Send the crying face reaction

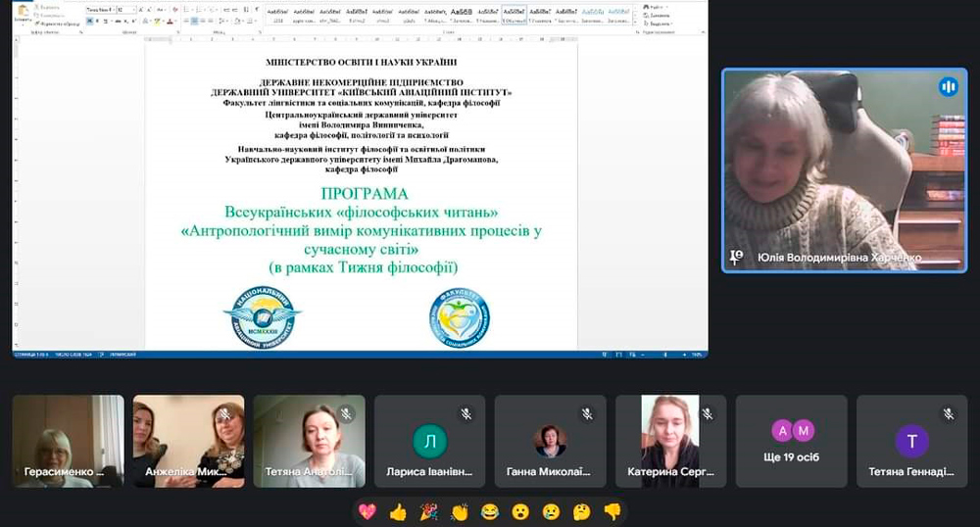(x=551, y=512)
